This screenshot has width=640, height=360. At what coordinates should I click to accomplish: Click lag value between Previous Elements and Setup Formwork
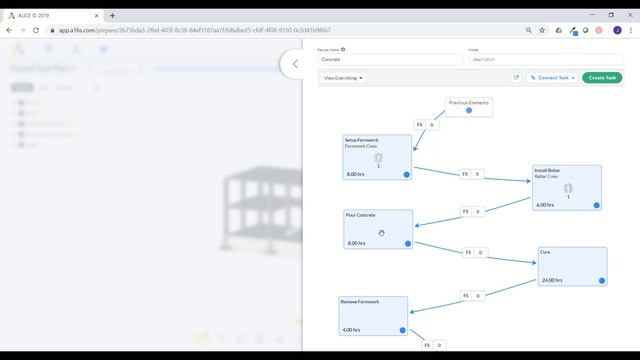pos(432,125)
